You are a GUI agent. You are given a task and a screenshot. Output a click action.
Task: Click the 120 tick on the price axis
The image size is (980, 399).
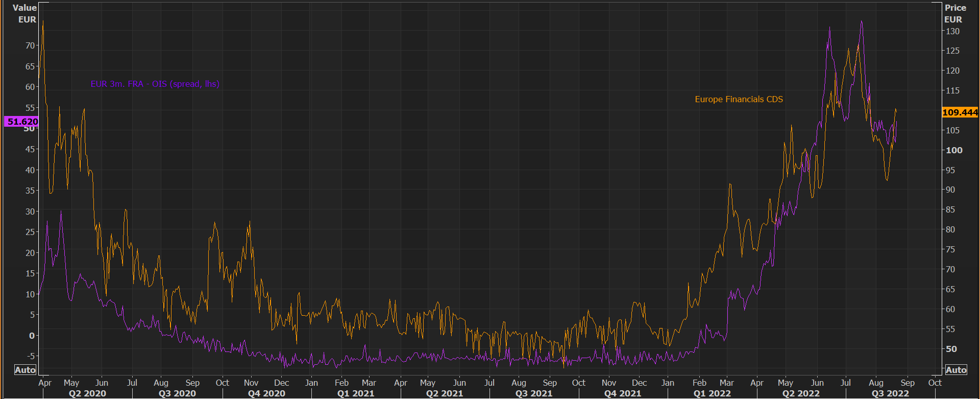coord(952,71)
